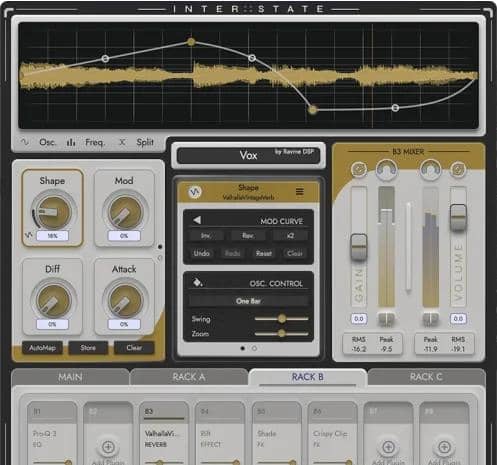Viewport: 497px width, 465px height.
Task: Click the Rev. mod curve button
Action: coord(248,236)
